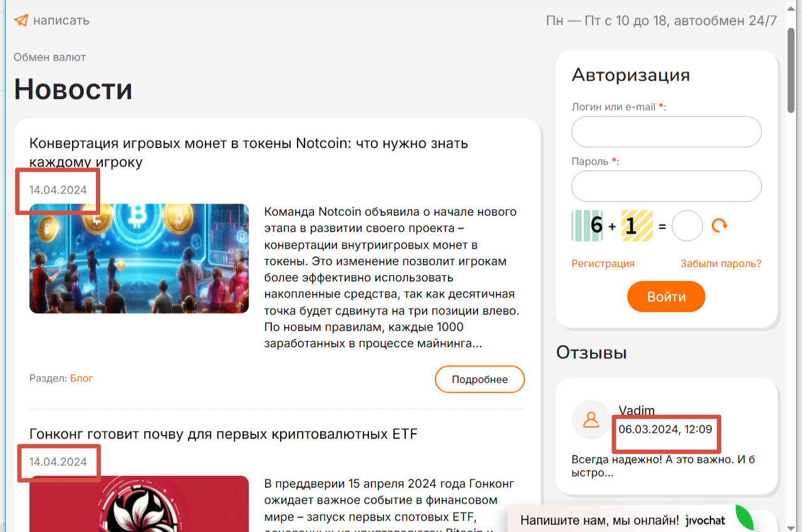
Task: Click the "Обмен валют" breadcrumb link
Action: coord(49,57)
